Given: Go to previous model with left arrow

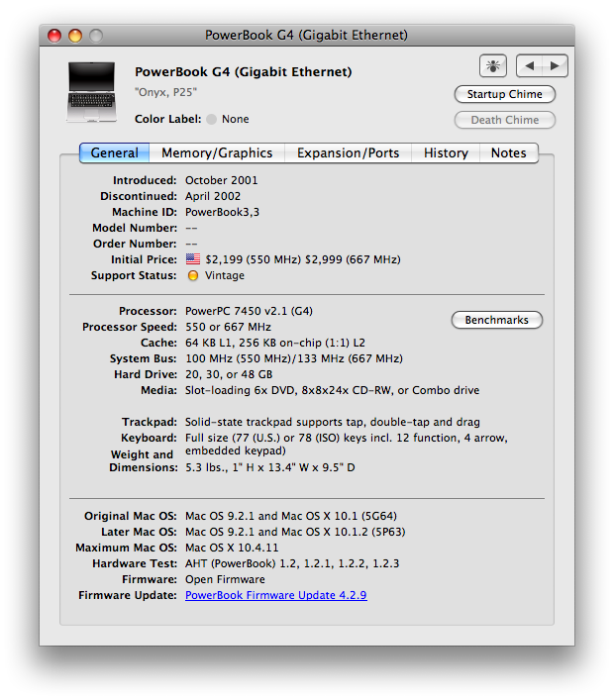Looking at the screenshot, I should (x=529, y=66).
